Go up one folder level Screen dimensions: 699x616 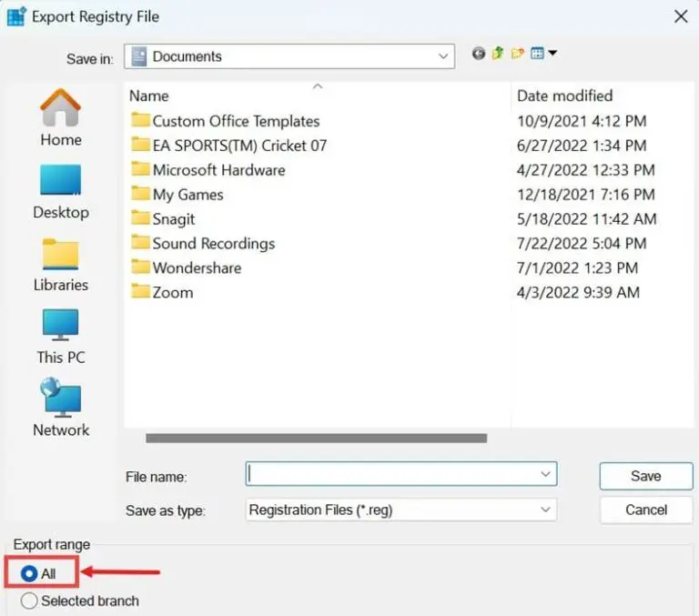[x=498, y=54]
